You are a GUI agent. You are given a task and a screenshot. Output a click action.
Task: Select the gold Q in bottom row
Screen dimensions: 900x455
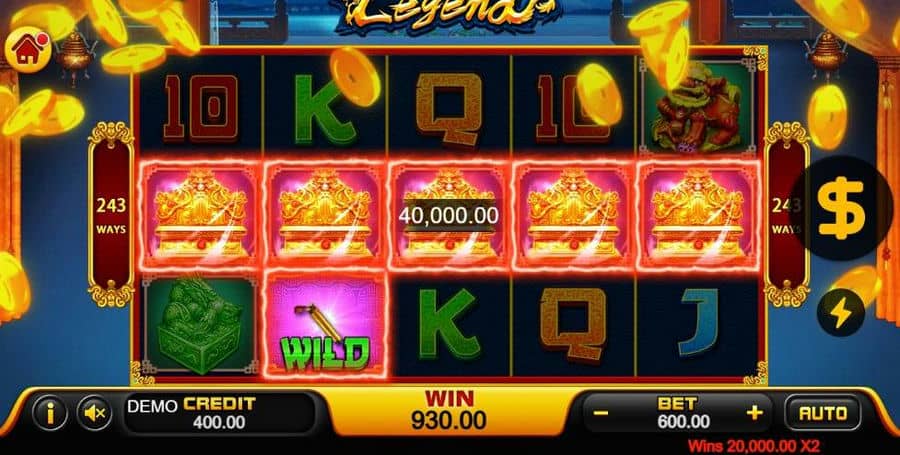(573, 324)
